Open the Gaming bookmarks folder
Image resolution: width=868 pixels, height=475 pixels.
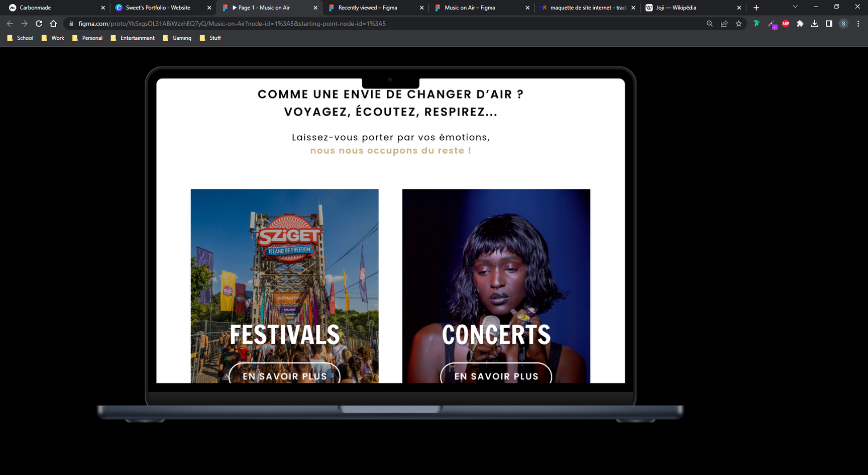coord(177,38)
